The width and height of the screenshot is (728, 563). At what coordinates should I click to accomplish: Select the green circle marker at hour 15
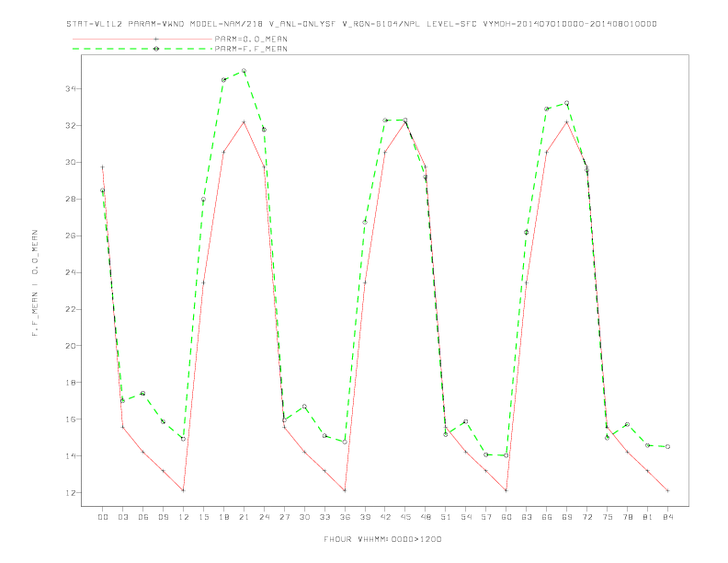point(203,200)
